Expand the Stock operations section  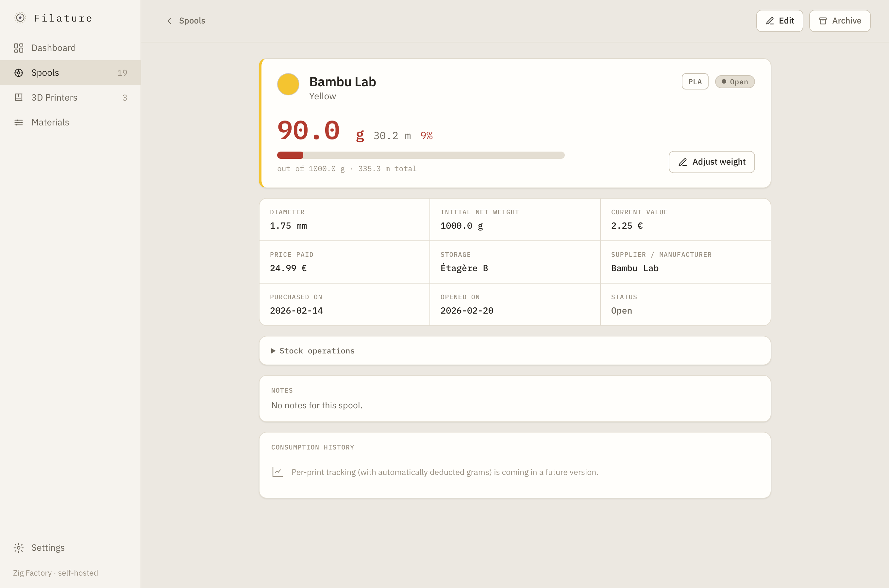pyautogui.click(x=515, y=351)
